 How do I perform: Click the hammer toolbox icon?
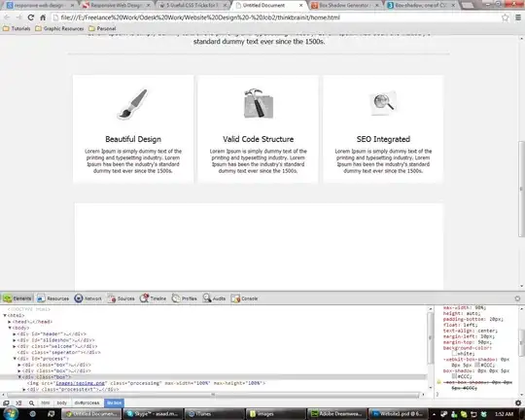coord(259,103)
